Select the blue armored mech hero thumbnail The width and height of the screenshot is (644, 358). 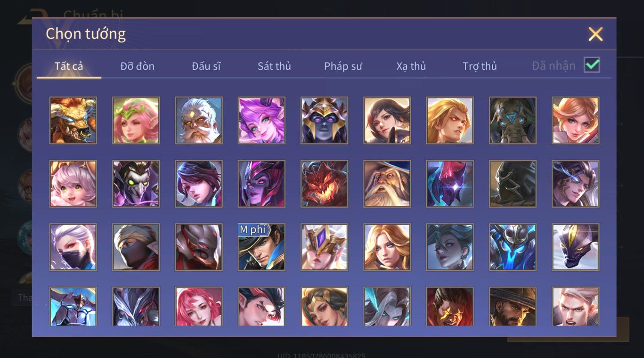point(513,247)
